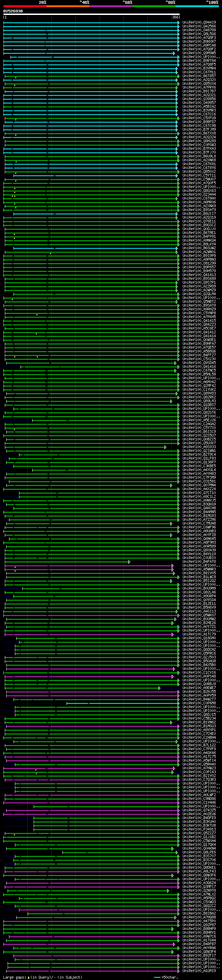Image resolution: width=222 pixels, height=980 pixels.
Task: Open hit UniRef100_B9RT84
Action: tap(199, 60)
